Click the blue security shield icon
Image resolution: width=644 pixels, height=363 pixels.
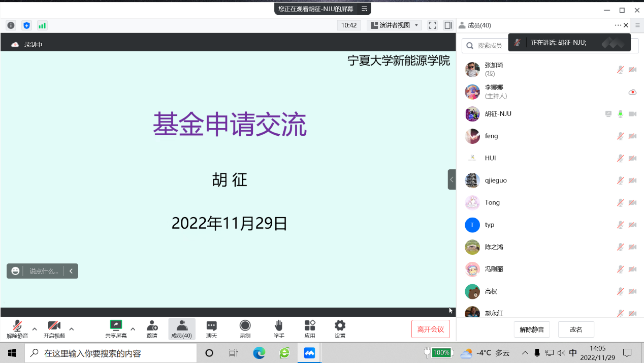[26, 25]
